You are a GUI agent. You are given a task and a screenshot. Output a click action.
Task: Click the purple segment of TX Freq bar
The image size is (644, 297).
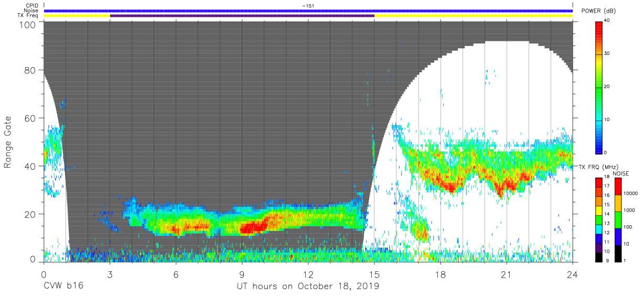242,16
